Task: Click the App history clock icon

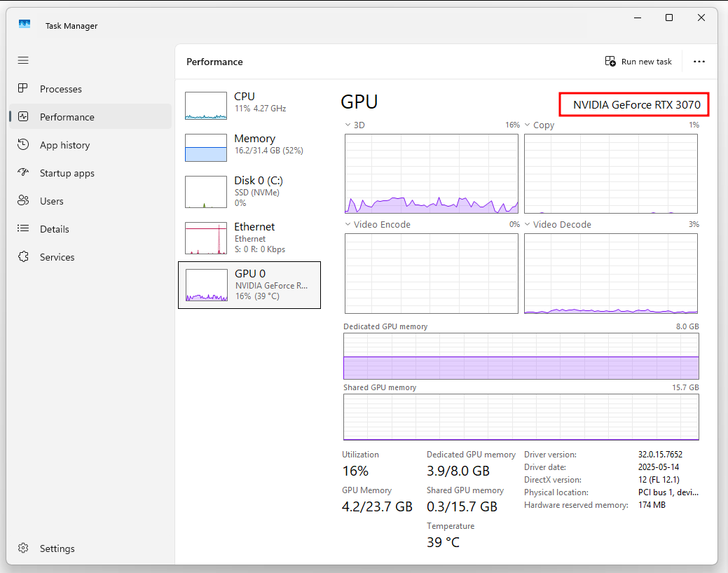Action: click(x=23, y=144)
